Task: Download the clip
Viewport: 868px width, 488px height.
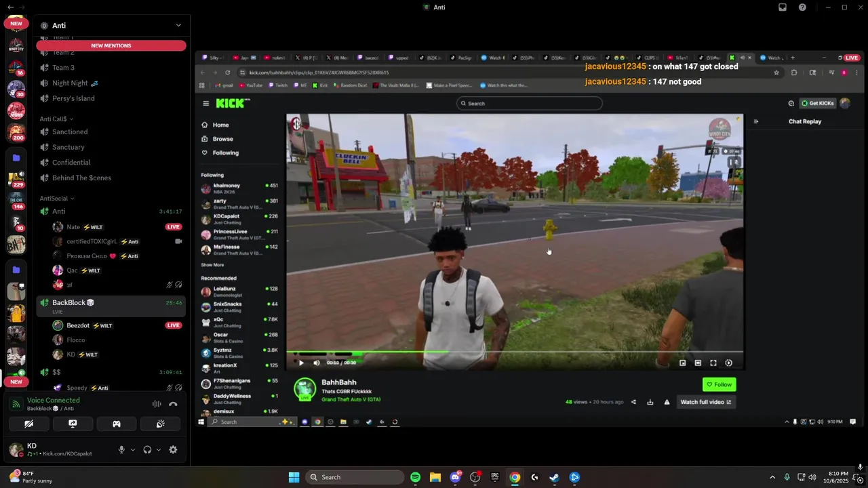Action: (650, 402)
